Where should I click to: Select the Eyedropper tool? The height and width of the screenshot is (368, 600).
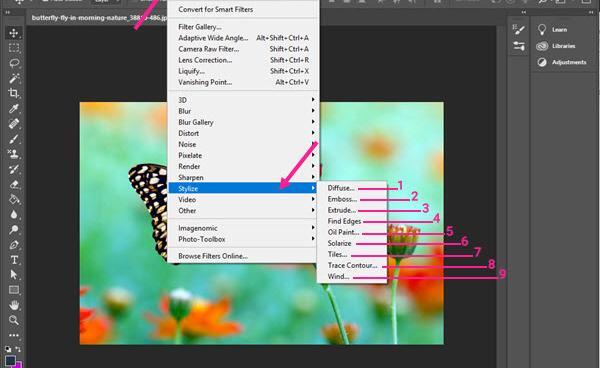(x=14, y=108)
